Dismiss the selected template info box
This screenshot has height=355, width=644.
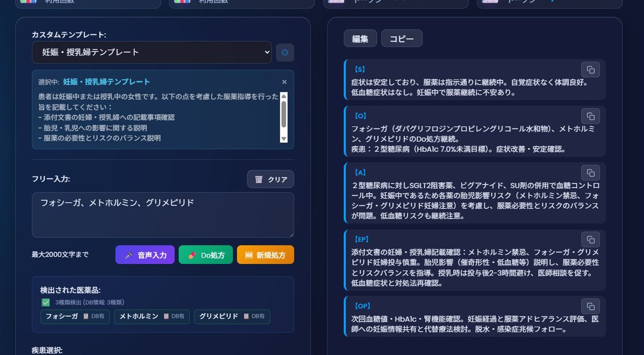(284, 82)
